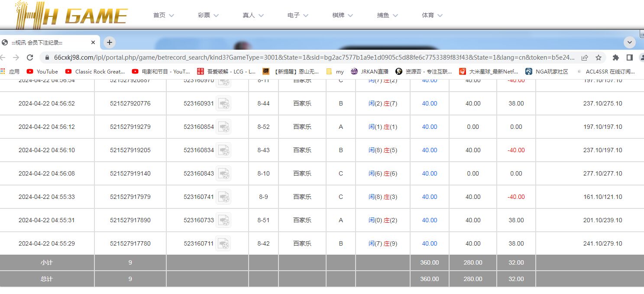The width and height of the screenshot is (644, 294).
Task: Open the Chrome extensions puzzle icon
Action: click(x=616, y=58)
